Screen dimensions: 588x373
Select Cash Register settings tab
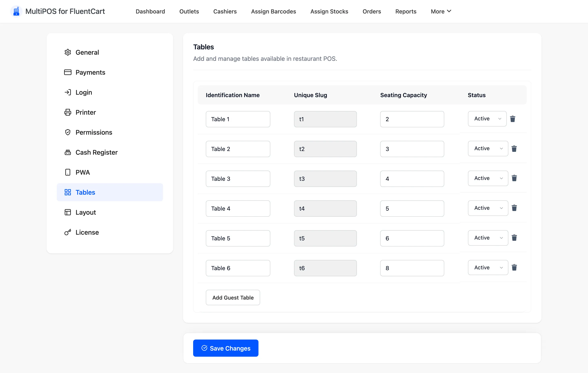pos(110,152)
